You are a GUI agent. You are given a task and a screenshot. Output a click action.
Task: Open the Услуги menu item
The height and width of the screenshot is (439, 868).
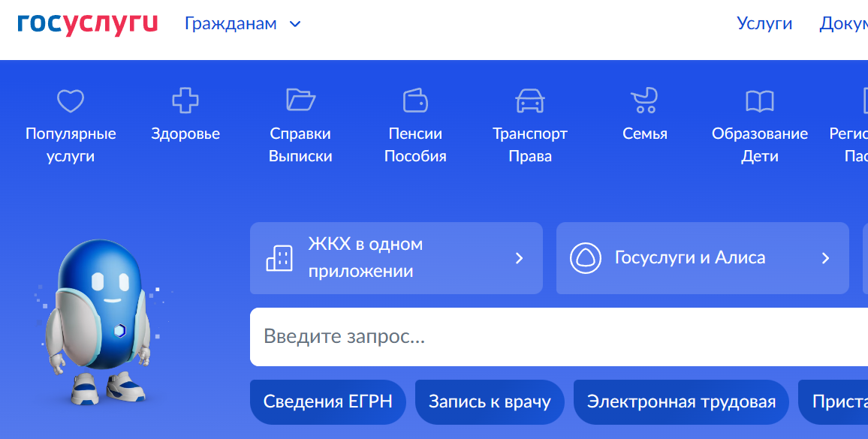tap(764, 23)
